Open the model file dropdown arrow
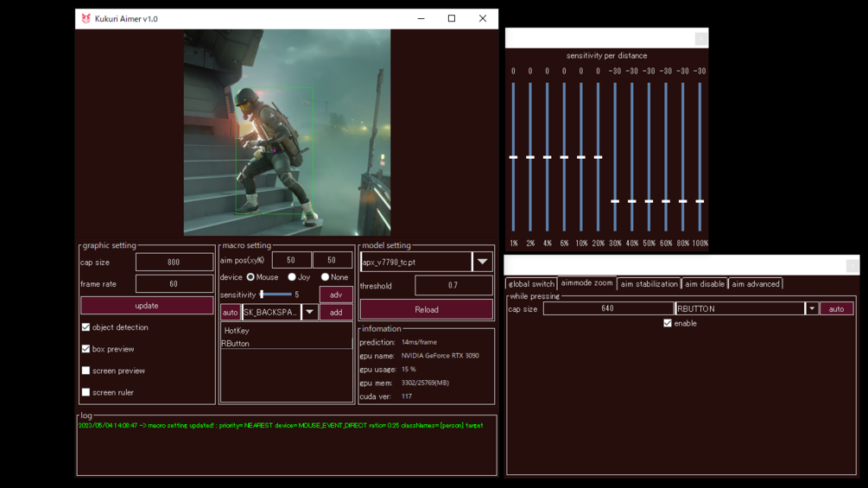The height and width of the screenshot is (488, 868). tap(483, 262)
